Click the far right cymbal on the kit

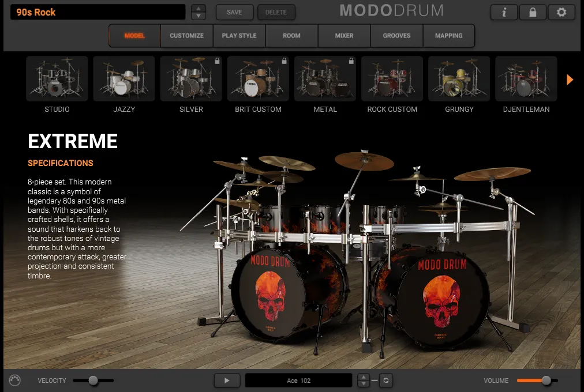pos(492,174)
